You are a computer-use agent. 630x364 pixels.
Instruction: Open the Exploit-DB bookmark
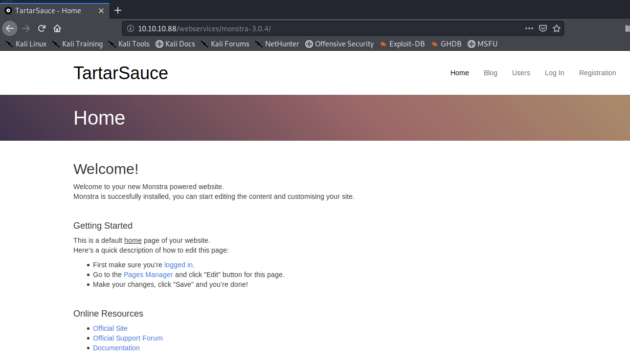coord(402,44)
